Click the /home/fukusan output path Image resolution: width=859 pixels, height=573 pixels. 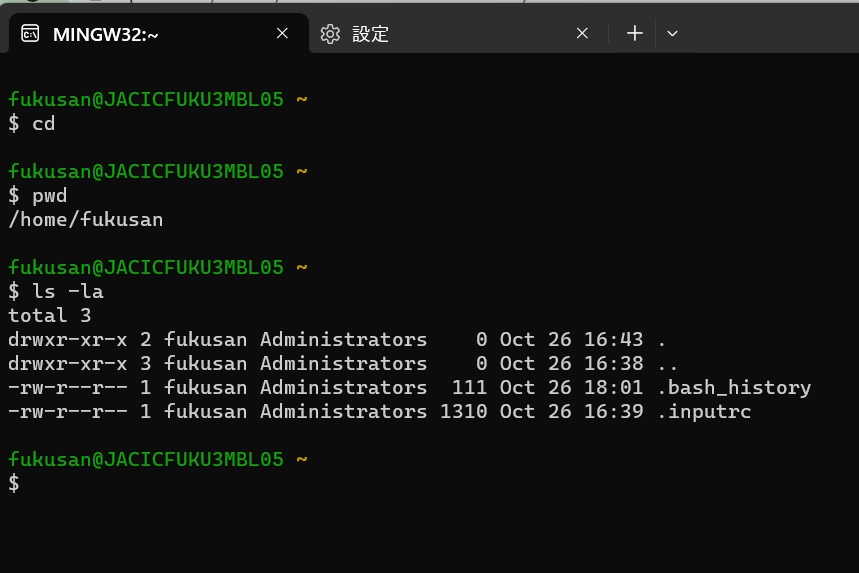coord(85,219)
